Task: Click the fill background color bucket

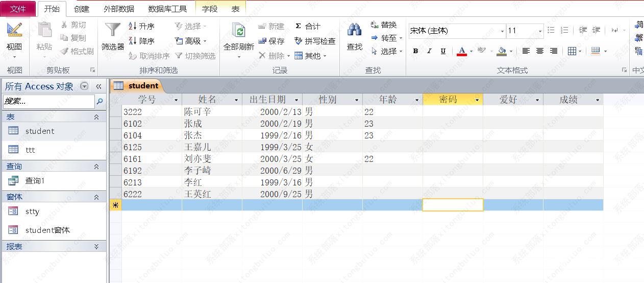Action: click(x=501, y=51)
